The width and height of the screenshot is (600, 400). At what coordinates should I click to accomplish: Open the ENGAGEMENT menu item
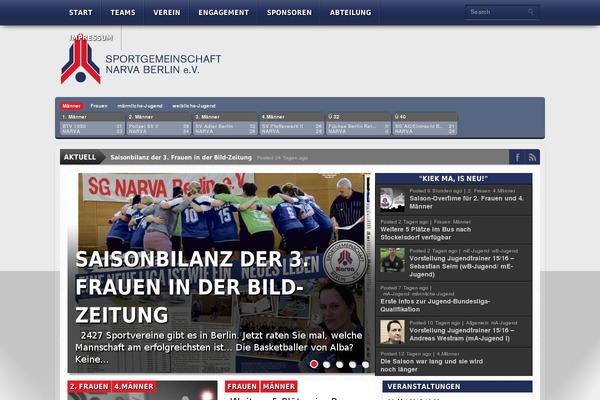pyautogui.click(x=223, y=13)
